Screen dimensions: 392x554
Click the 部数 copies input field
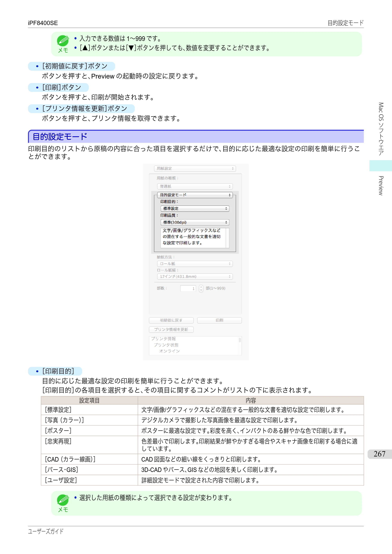point(188,288)
